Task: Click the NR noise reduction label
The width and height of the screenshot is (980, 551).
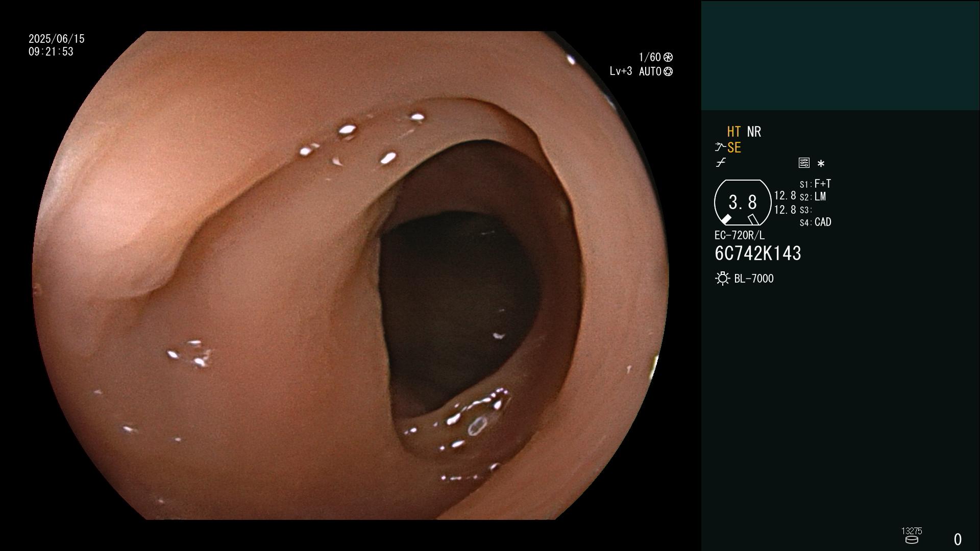Action: click(754, 132)
